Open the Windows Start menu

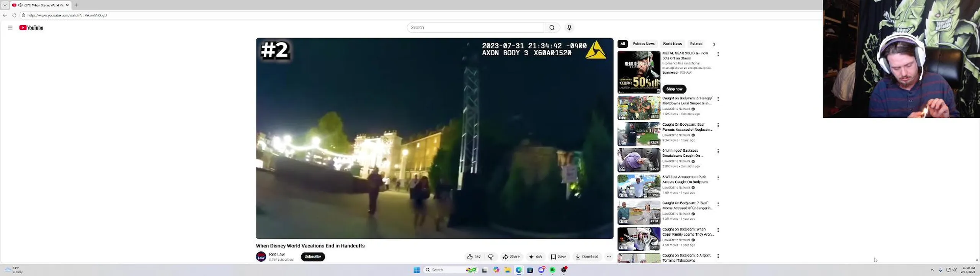(x=416, y=270)
